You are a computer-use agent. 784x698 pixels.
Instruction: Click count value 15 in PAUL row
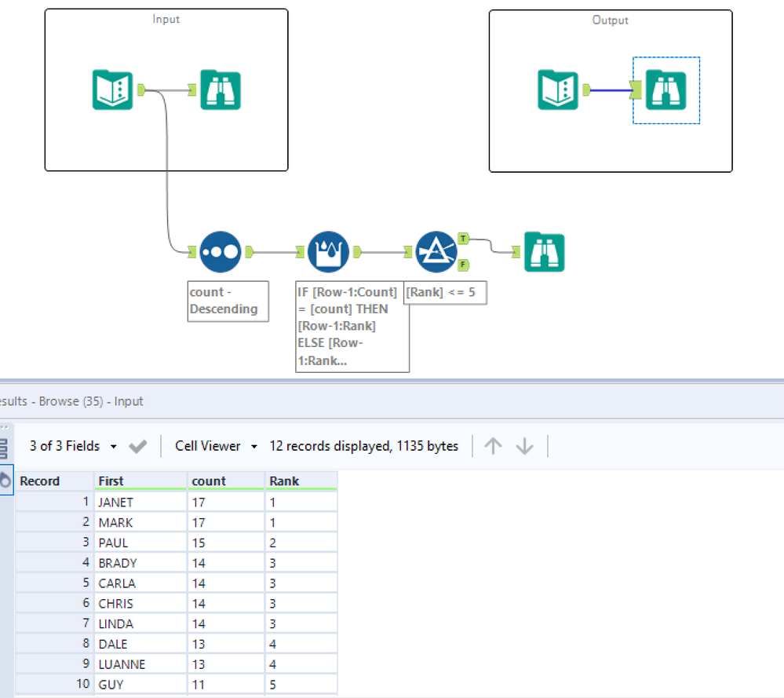(225, 543)
